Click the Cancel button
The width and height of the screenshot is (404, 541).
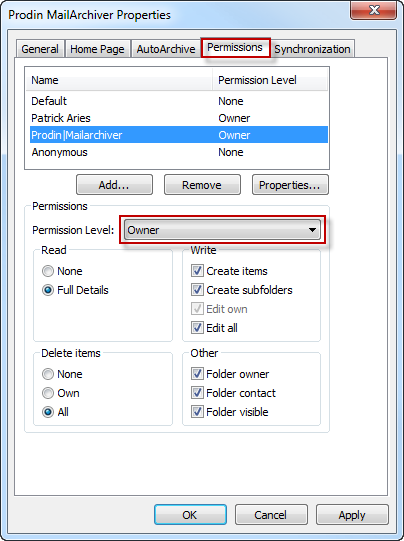point(271,515)
